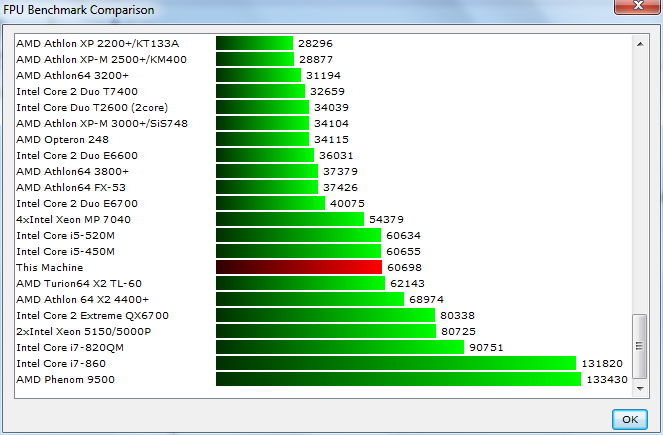
Task: Click Intel Core 2 Duo E6600 label
Action: click(x=77, y=156)
